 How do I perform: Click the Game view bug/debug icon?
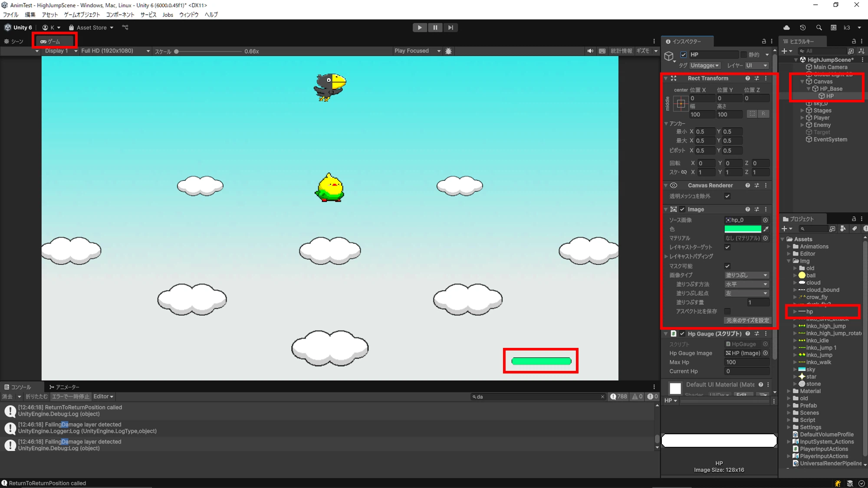[448, 51]
